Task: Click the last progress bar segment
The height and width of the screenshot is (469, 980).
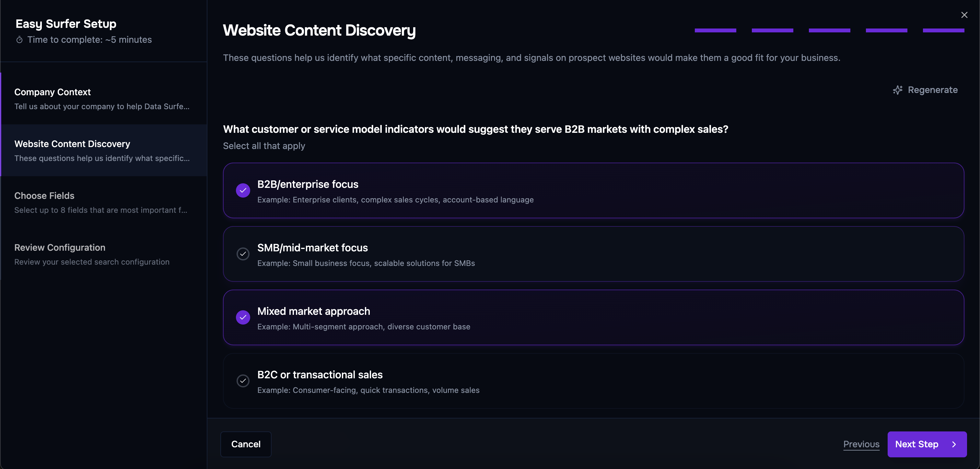Action: tap(943, 30)
